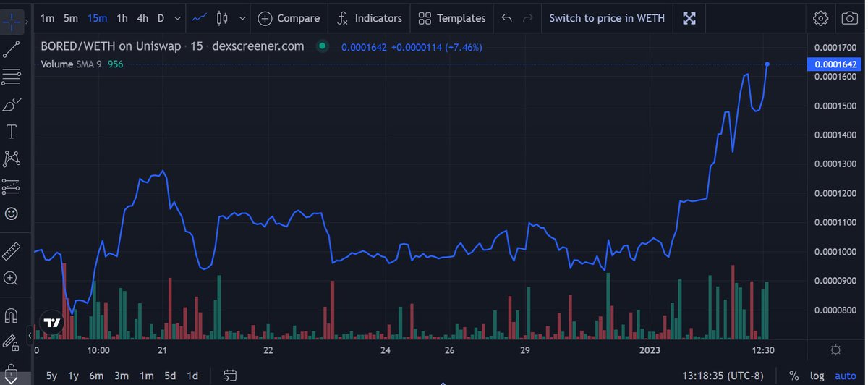This screenshot has width=868, height=385.
Task: Redo the last chart action
Action: 528,18
